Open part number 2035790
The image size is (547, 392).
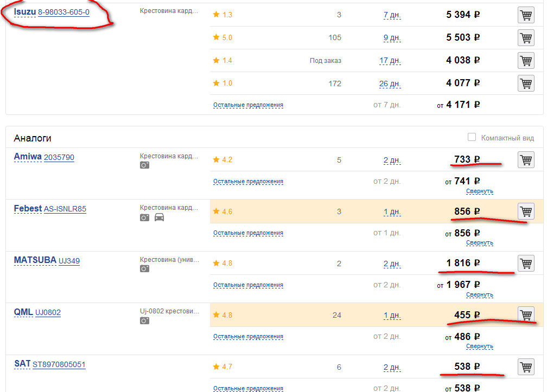tap(59, 157)
